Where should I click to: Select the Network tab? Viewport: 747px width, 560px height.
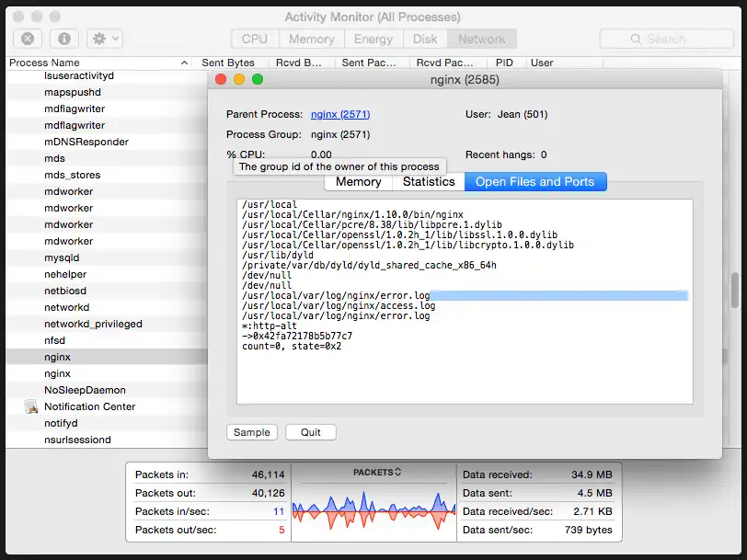tap(482, 39)
